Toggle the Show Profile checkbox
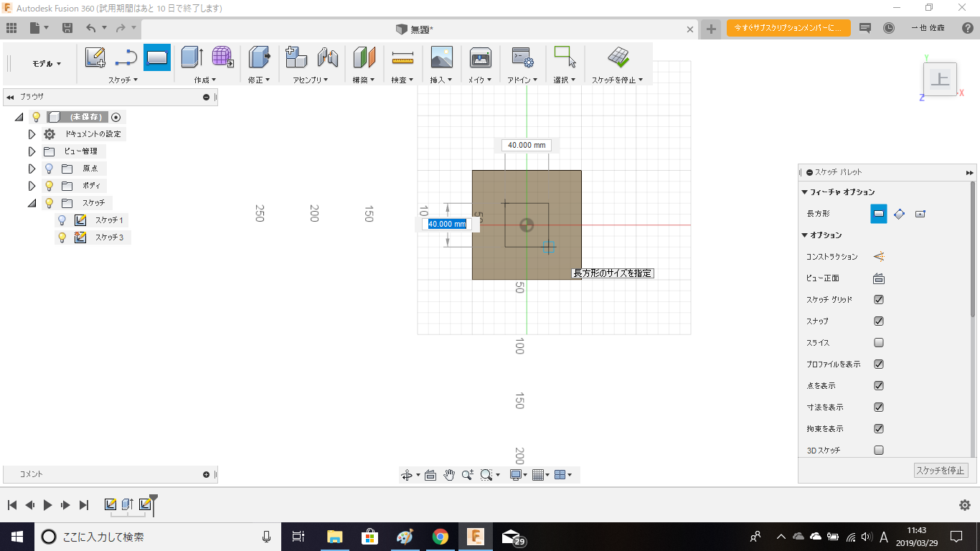 point(879,364)
